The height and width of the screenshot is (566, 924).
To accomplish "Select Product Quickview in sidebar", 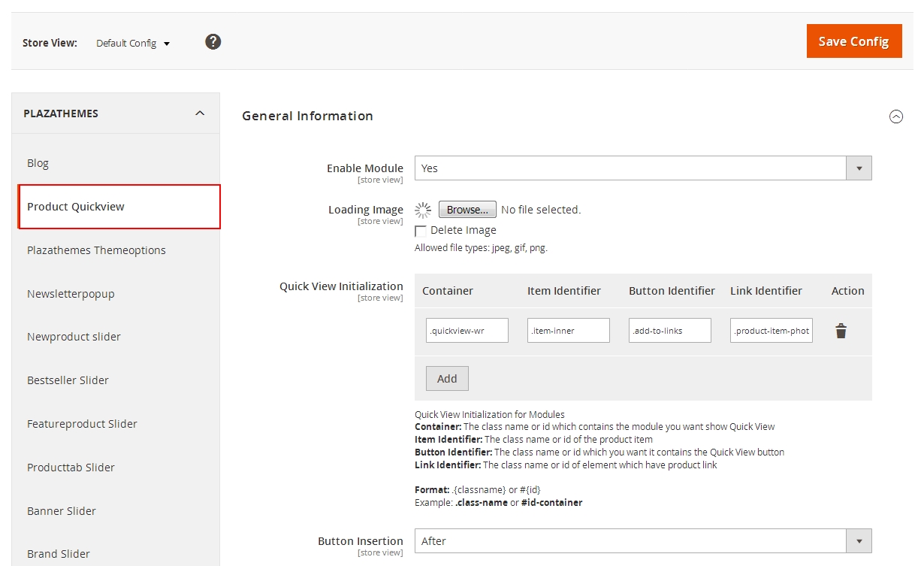I will tap(76, 207).
